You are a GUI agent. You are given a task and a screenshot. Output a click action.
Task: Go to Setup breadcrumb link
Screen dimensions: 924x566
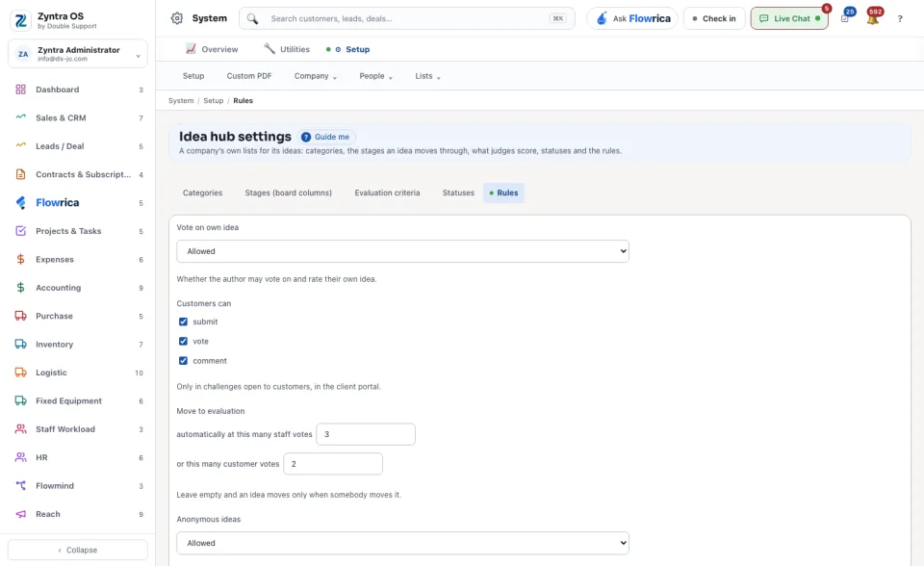tap(214, 101)
